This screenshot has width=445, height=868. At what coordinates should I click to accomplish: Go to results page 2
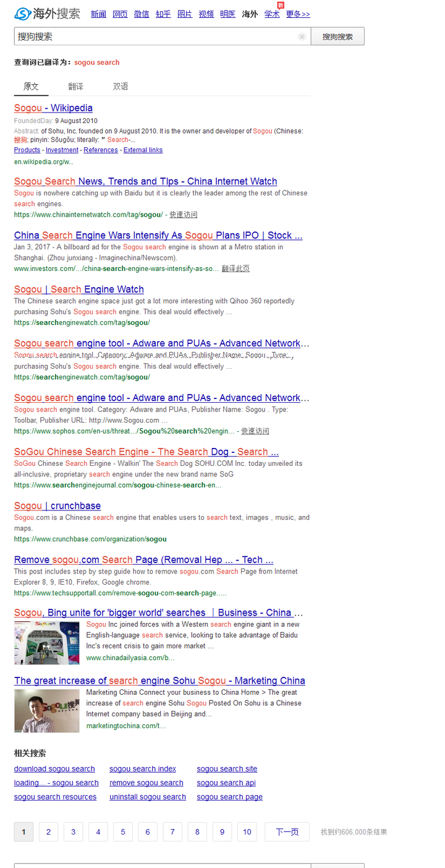coord(48,831)
